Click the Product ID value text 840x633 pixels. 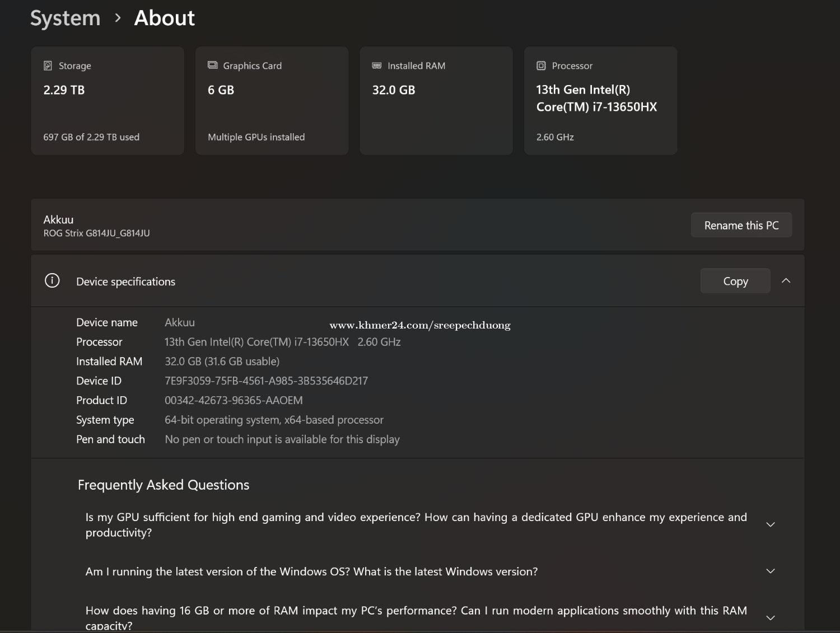(234, 401)
